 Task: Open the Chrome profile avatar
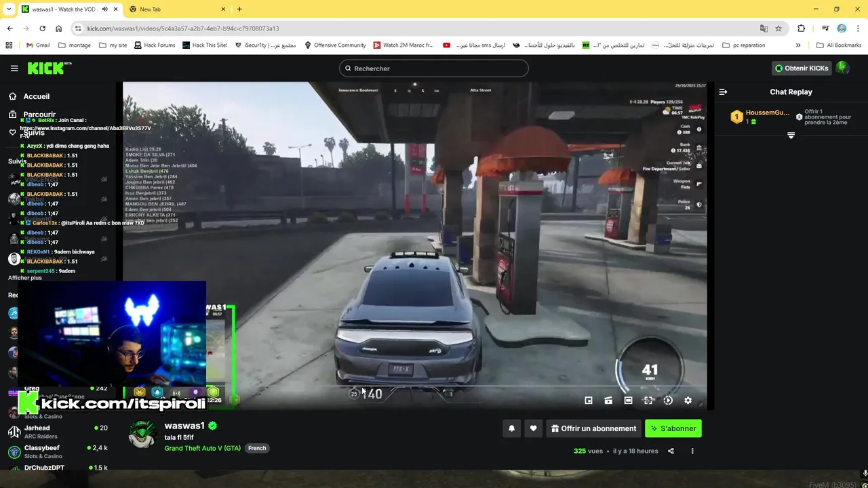842,28
